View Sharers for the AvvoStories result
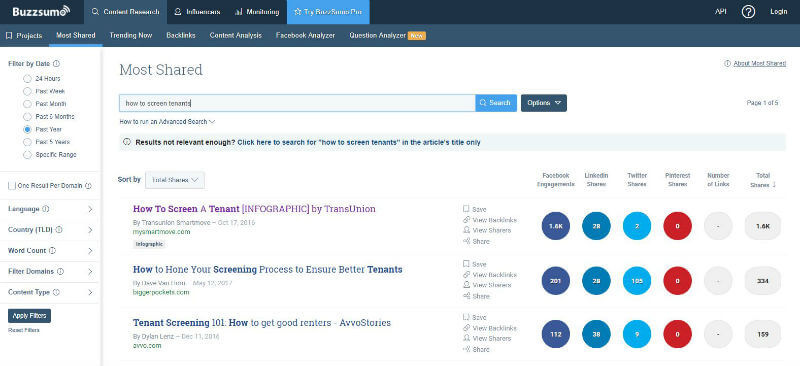Screen dimensions: 800x366 coord(487,338)
